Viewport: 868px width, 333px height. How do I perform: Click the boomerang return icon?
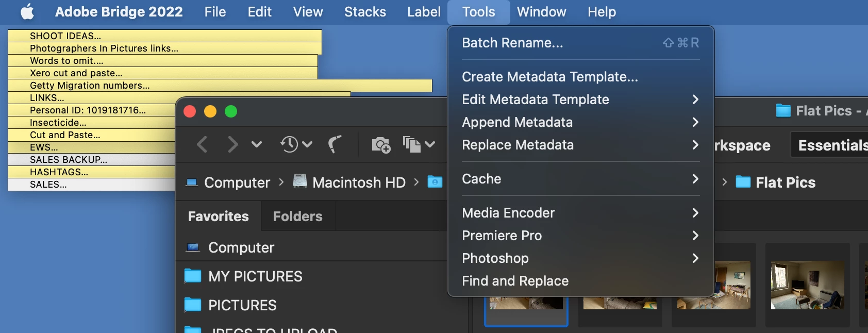coord(335,144)
